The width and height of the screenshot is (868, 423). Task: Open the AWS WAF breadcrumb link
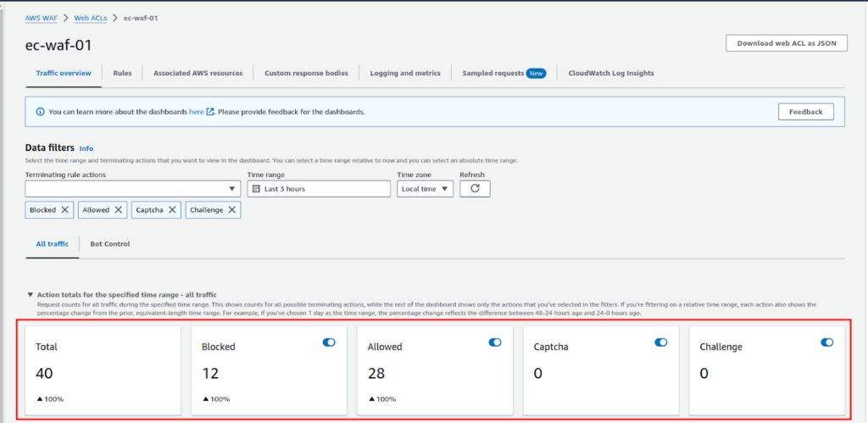pos(41,18)
